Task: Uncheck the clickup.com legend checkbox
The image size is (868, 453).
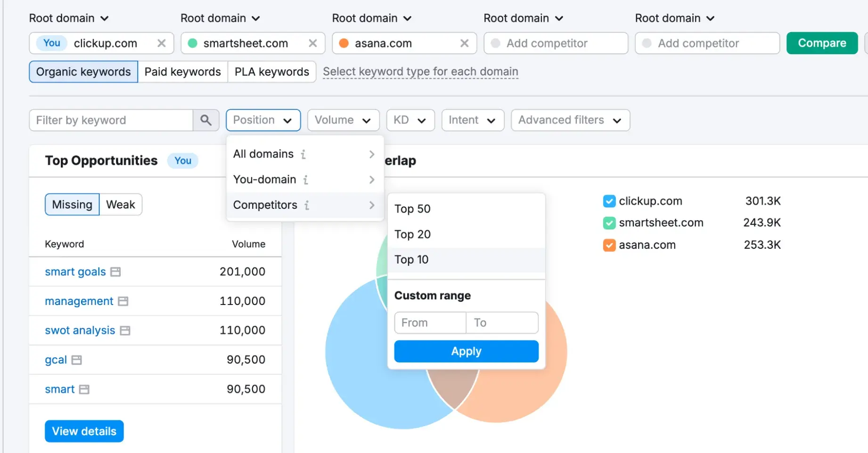Action: tap(609, 201)
